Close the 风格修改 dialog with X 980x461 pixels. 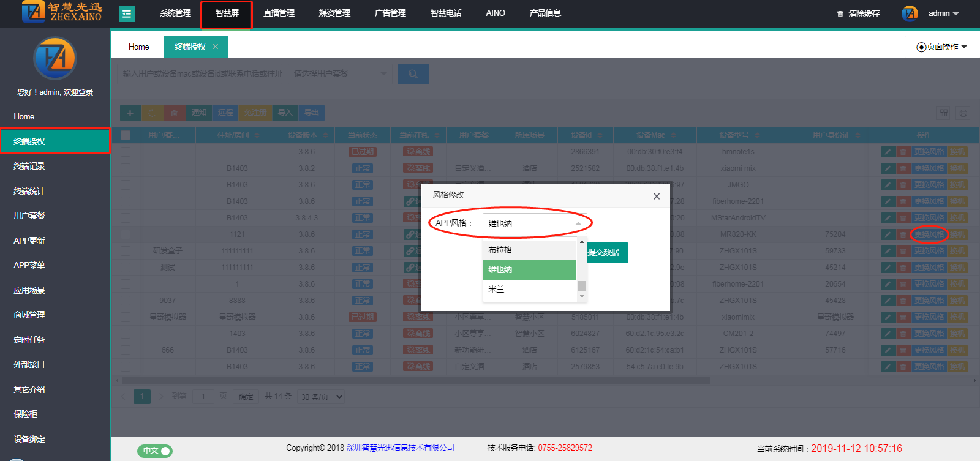pos(657,196)
